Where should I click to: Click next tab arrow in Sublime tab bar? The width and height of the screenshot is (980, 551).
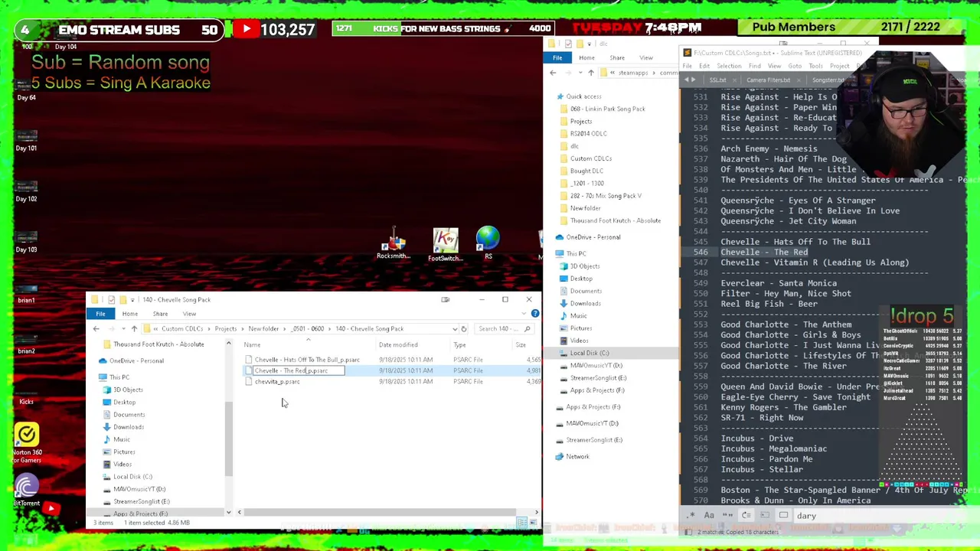694,80
